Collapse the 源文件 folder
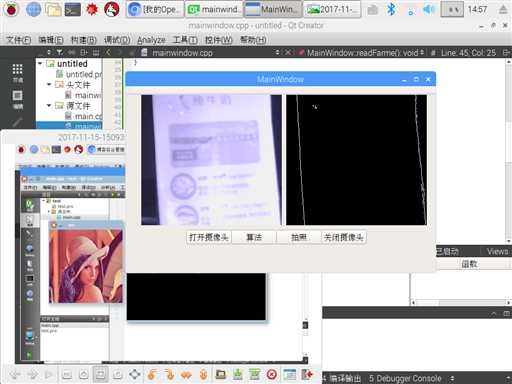This screenshot has height=384, width=512. pos(49,105)
